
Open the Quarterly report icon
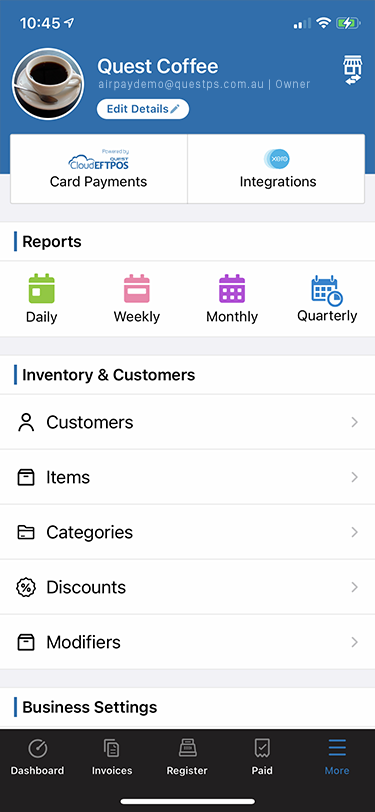[x=327, y=290]
